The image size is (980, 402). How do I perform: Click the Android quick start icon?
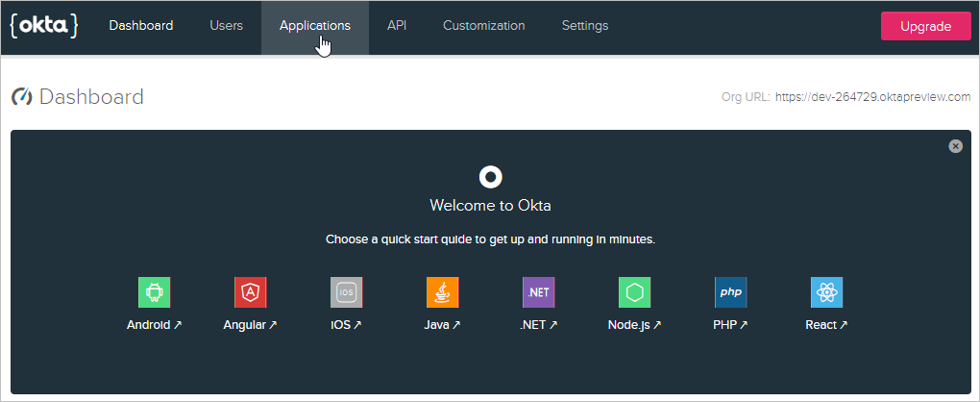(155, 292)
